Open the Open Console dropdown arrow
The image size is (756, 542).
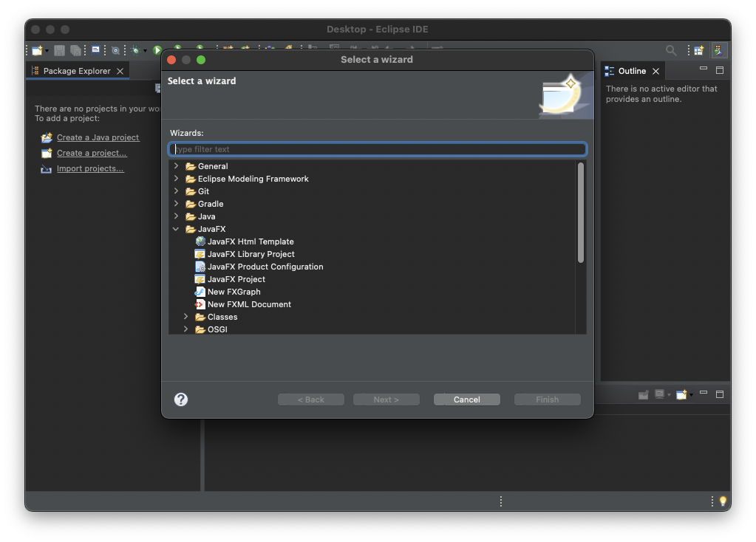(691, 395)
